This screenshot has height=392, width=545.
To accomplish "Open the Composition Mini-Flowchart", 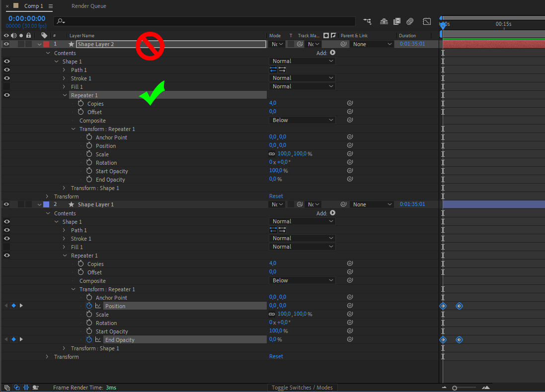I will [367, 21].
